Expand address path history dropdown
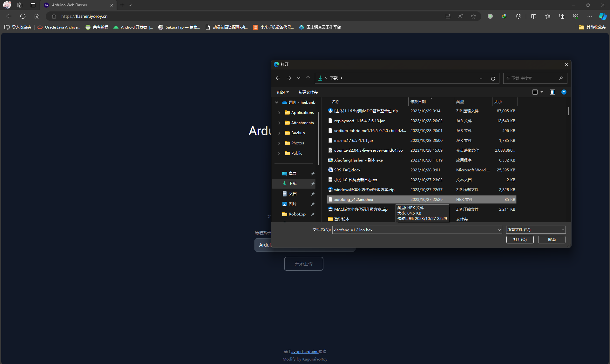 [481, 78]
